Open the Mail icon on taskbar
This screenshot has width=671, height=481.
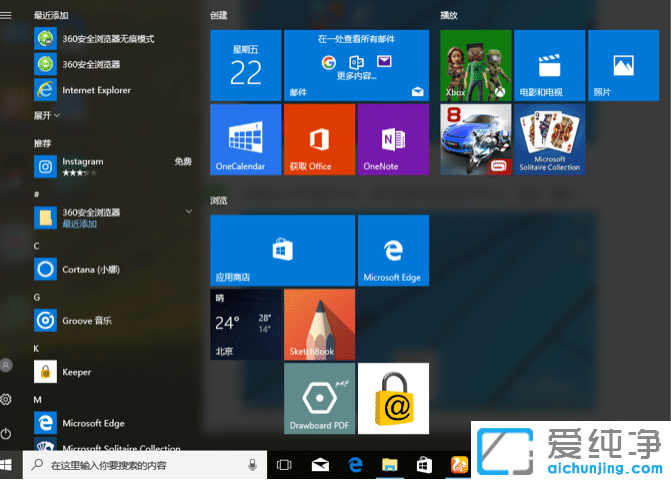(x=320, y=465)
